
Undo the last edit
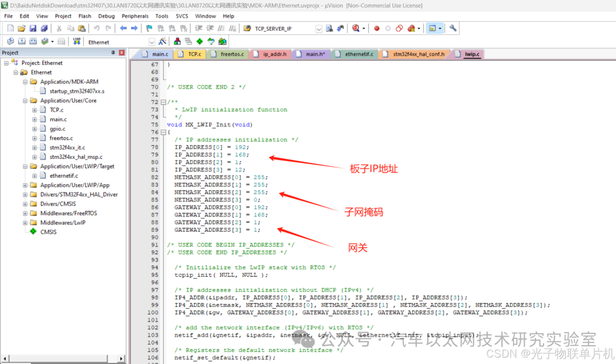pos(96,28)
